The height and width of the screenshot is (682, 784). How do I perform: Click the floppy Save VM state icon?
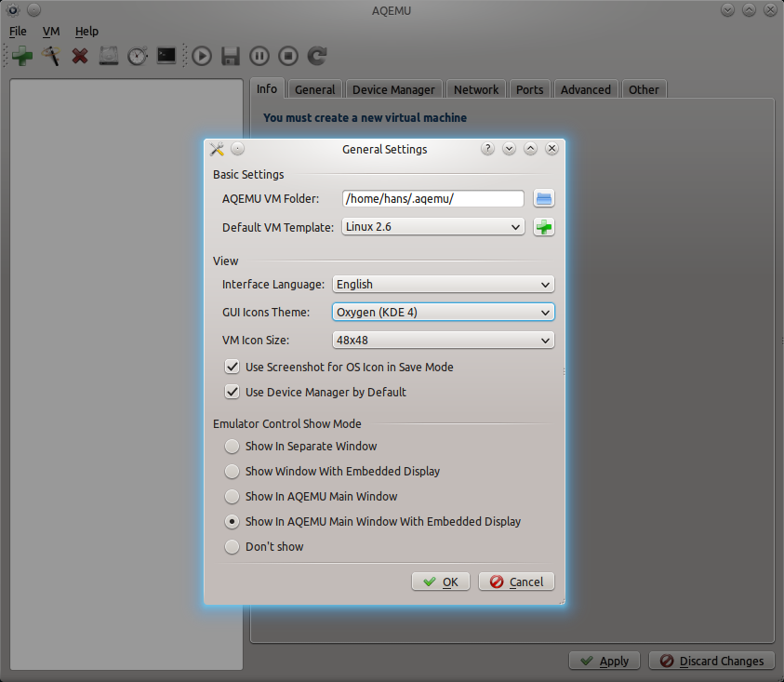[231, 56]
